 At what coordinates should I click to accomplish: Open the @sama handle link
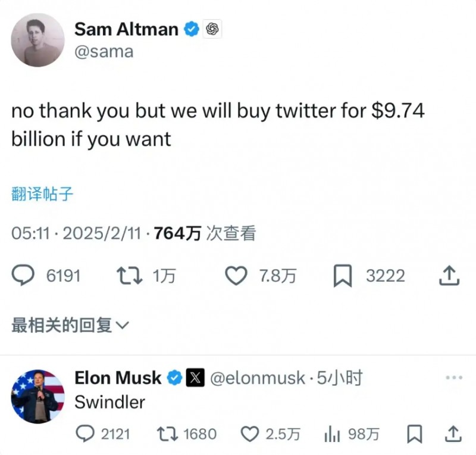click(x=104, y=52)
